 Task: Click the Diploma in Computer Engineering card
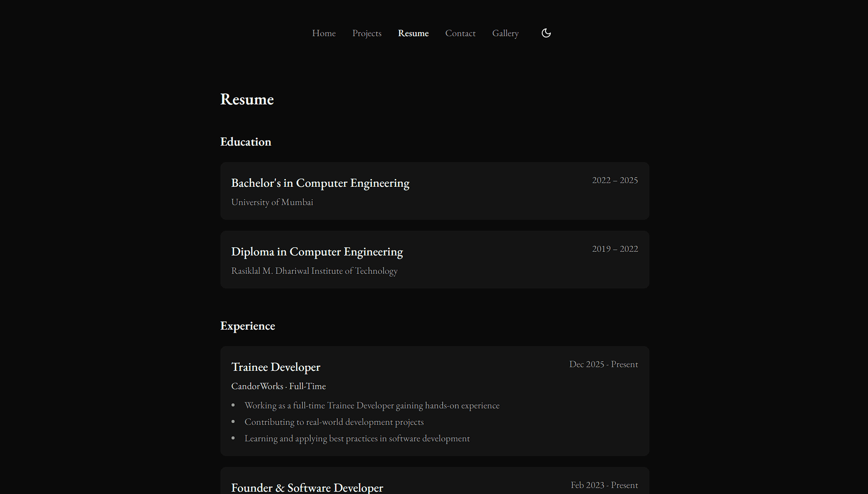coord(434,260)
